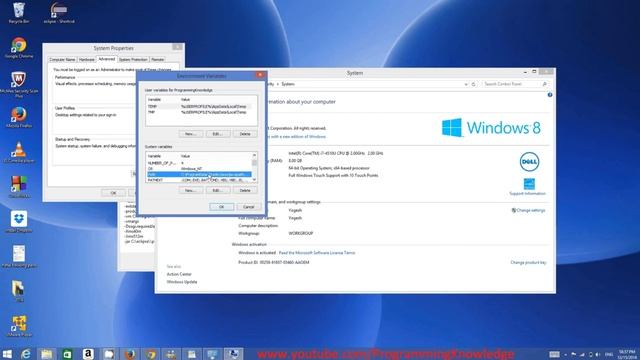Click the help icon in the System window
640x360 pixels.
click(550, 95)
